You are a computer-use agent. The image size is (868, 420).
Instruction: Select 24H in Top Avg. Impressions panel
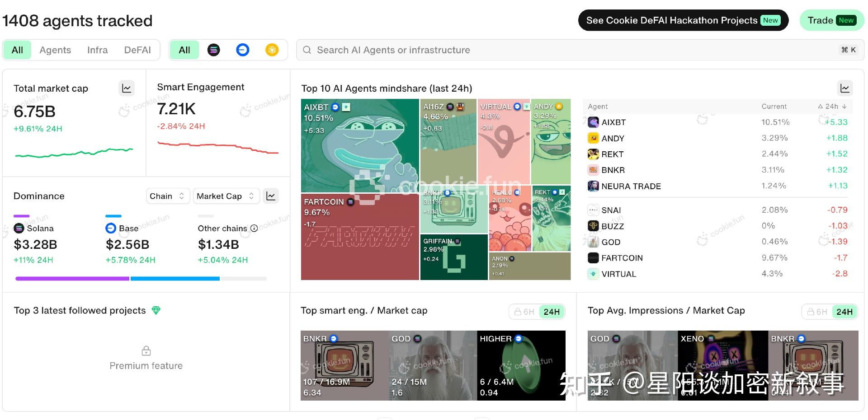[844, 312]
